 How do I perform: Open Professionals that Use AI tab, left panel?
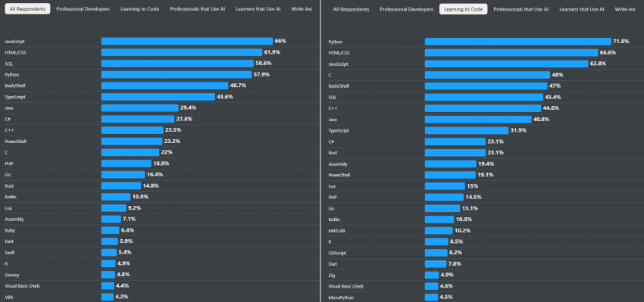coord(198,9)
